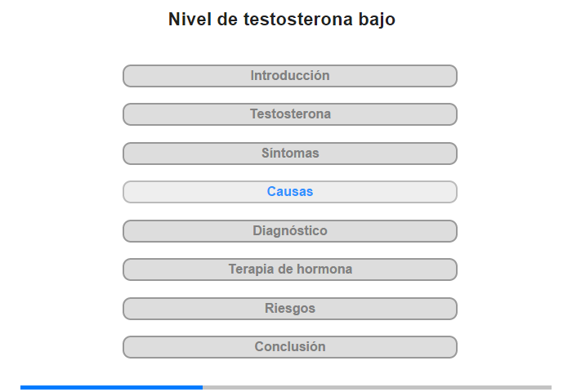
Task: Click the 'Nivel de testosterona bajo' title
Action: (x=282, y=20)
